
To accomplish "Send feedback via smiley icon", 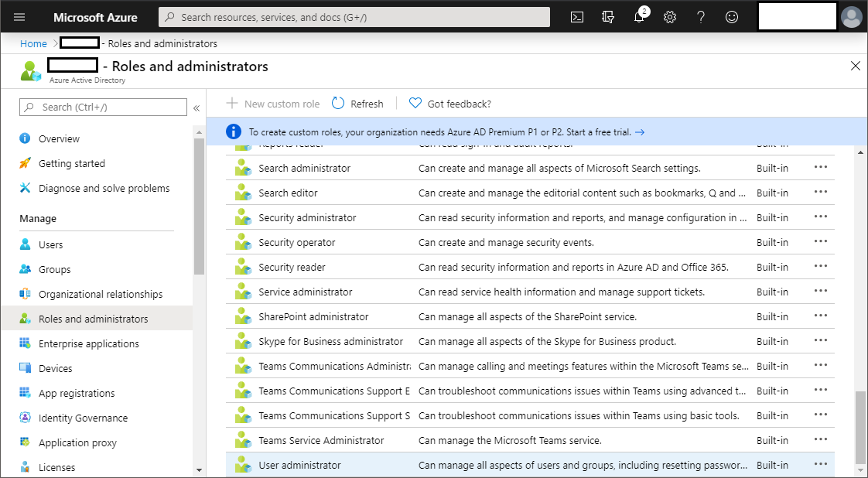I will (732, 17).
